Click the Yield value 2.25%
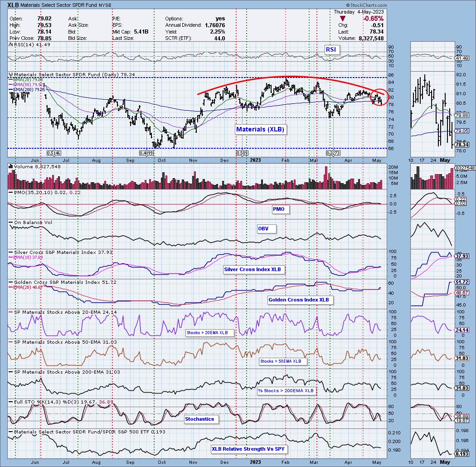476x467 pixels. (x=217, y=32)
